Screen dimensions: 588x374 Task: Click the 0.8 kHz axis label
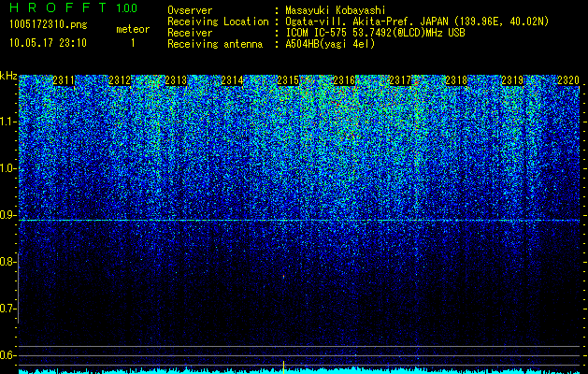click(7, 262)
